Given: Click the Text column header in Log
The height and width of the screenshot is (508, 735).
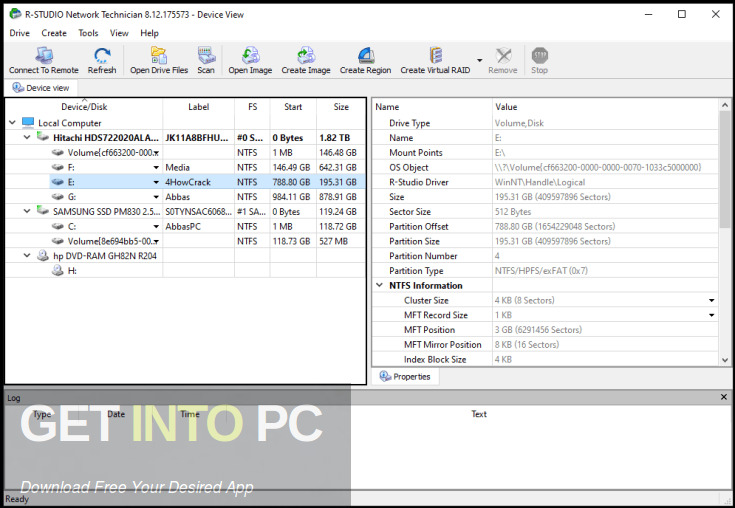Looking at the screenshot, I should [x=479, y=414].
